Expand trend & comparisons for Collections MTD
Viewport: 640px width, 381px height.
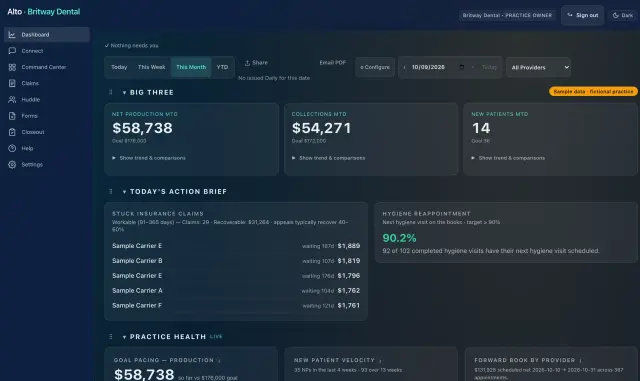pyautogui.click(x=329, y=158)
